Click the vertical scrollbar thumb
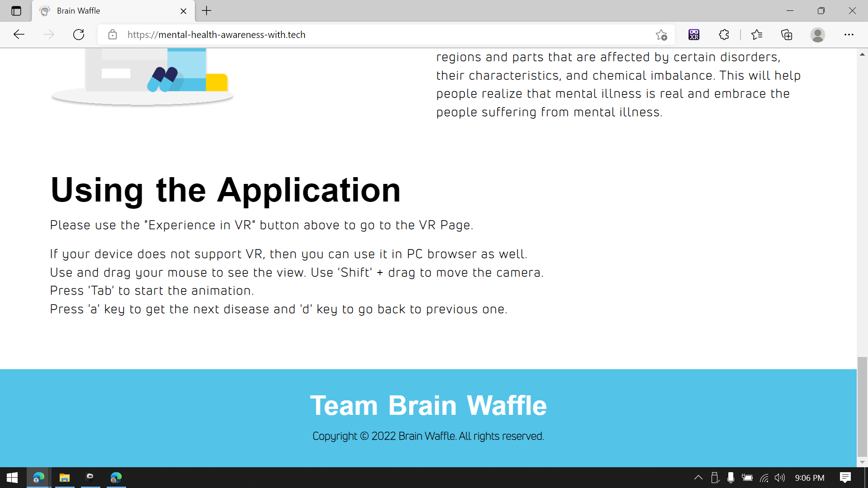This screenshot has height=488, width=868. point(862,407)
